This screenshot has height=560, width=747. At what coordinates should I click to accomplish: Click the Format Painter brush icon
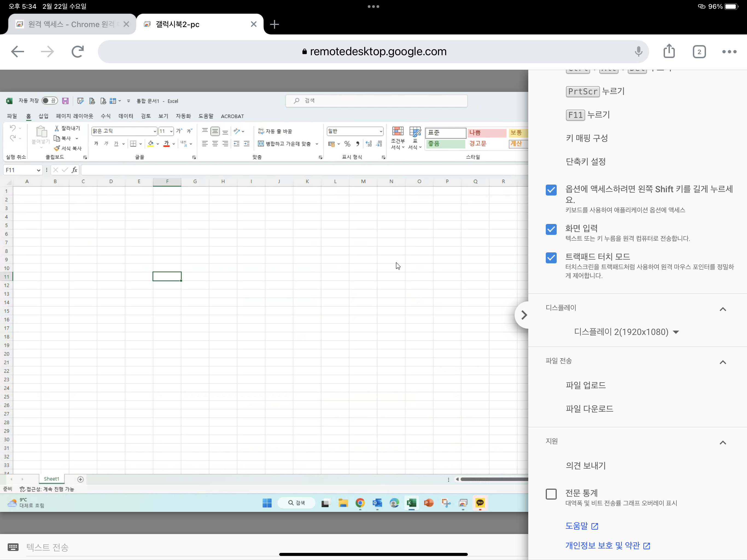click(x=57, y=148)
